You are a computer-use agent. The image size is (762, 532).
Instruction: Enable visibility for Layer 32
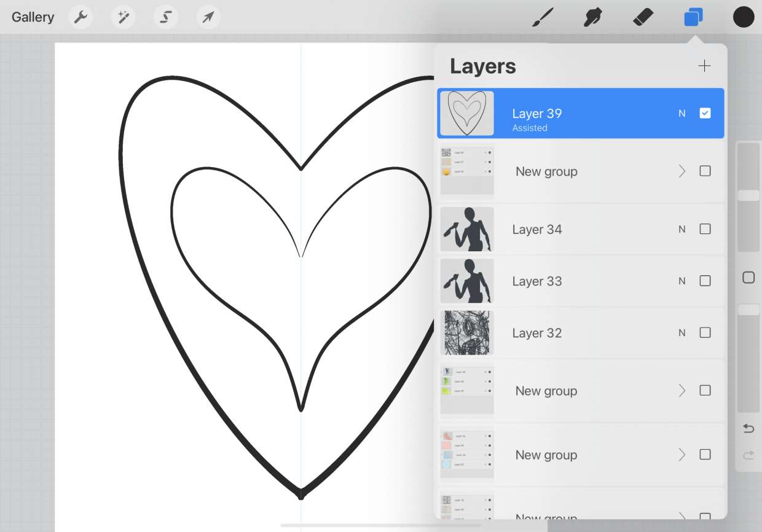(705, 332)
